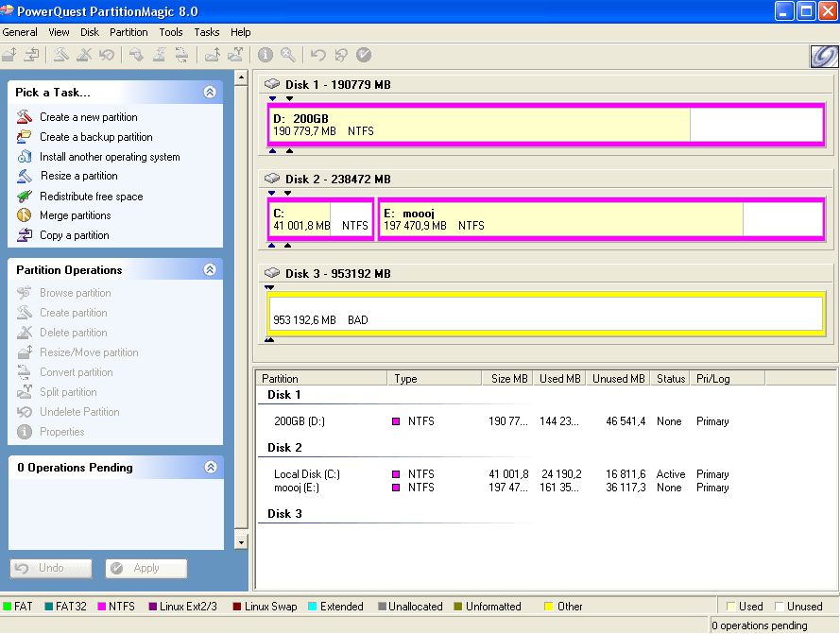Click the PowerQuest logo icon at the toolbar's right end

[x=824, y=57]
